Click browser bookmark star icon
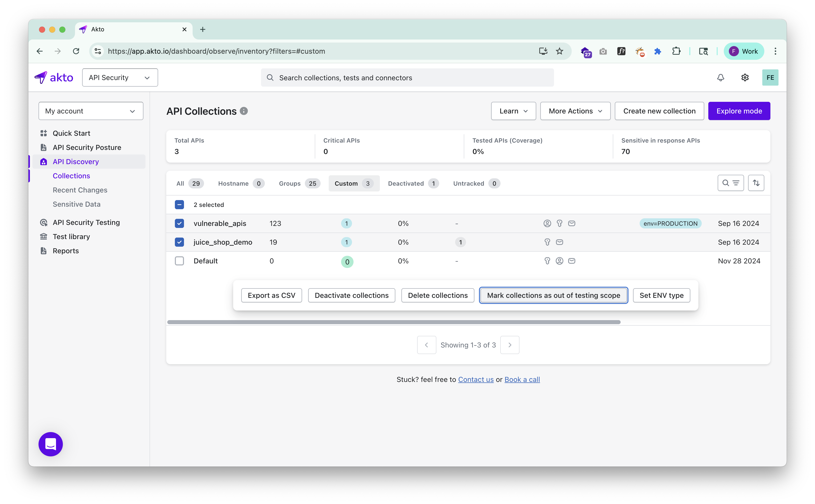 [559, 51]
